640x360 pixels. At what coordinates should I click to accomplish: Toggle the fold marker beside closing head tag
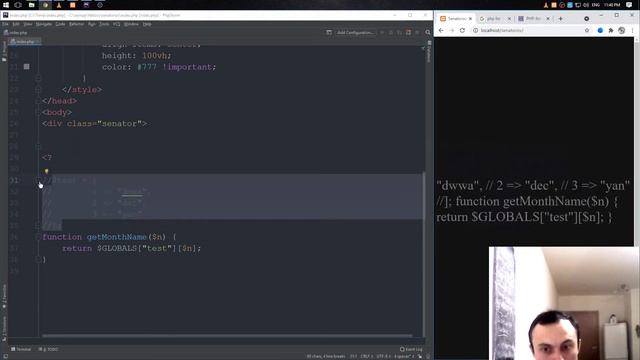tap(38, 101)
